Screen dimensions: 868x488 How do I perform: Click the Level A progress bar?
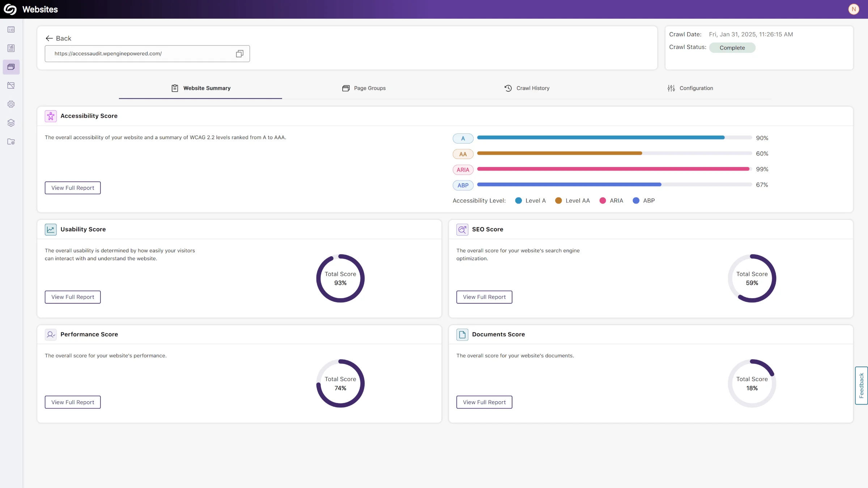(614, 138)
